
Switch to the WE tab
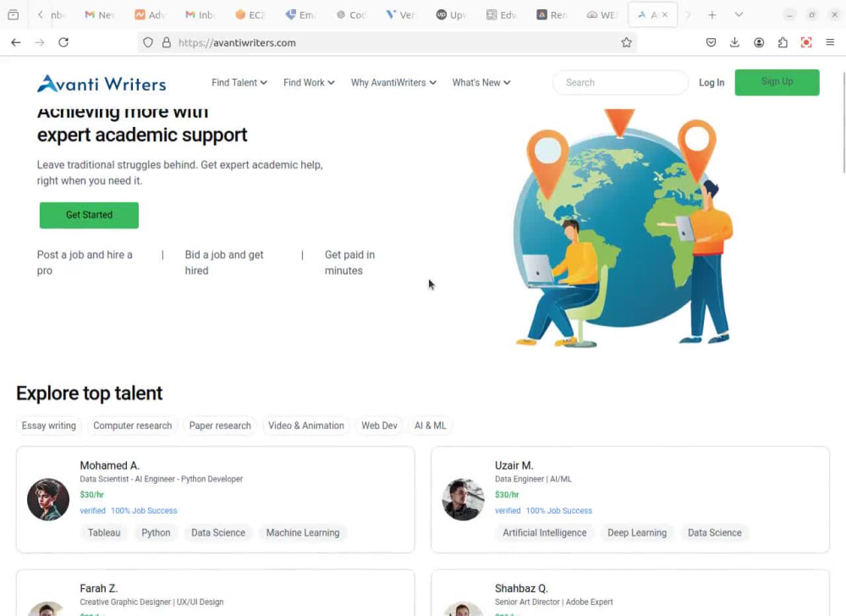coord(601,14)
